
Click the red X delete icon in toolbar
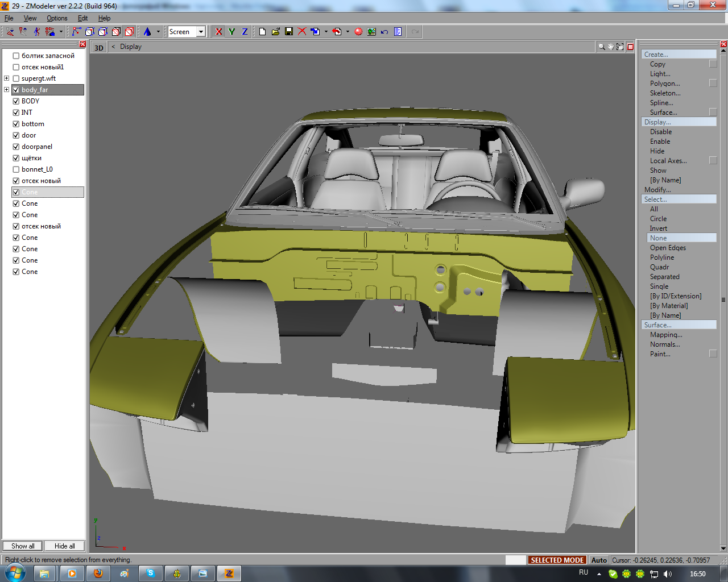pyautogui.click(x=302, y=32)
